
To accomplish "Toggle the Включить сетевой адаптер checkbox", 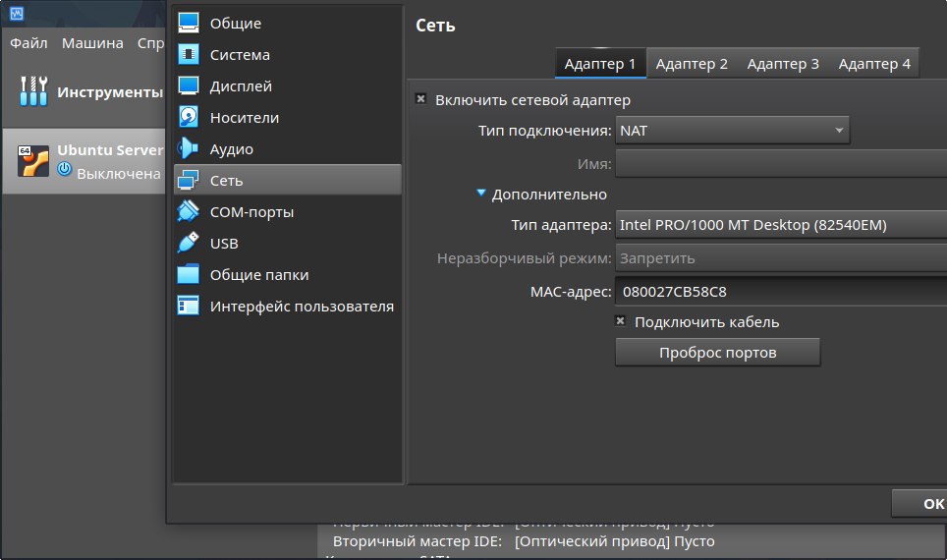I will click(421, 100).
